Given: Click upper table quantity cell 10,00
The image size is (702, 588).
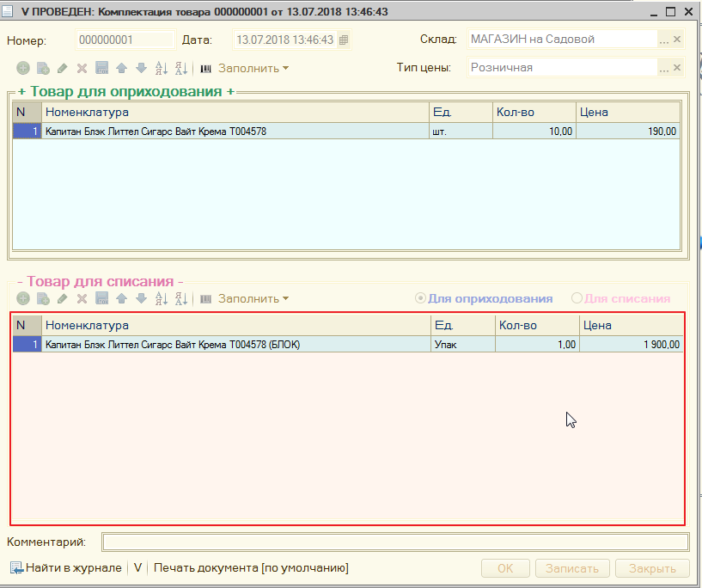Looking at the screenshot, I should coord(534,132).
